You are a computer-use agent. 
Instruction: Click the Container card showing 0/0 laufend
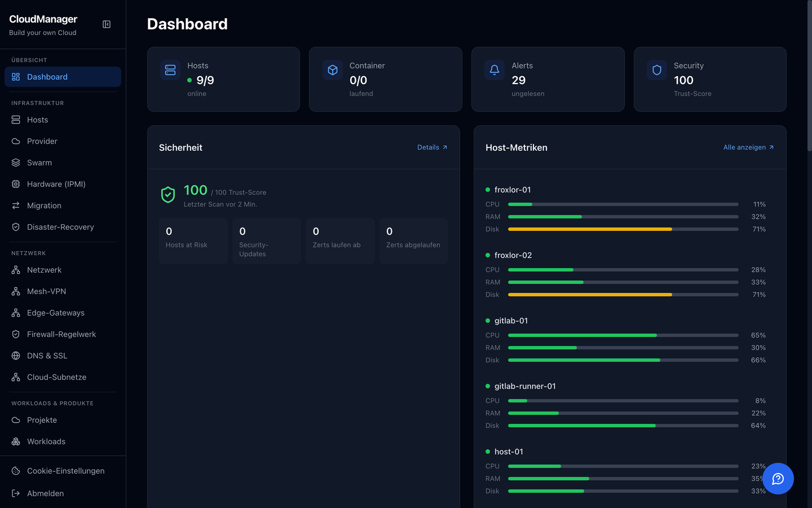click(x=386, y=79)
